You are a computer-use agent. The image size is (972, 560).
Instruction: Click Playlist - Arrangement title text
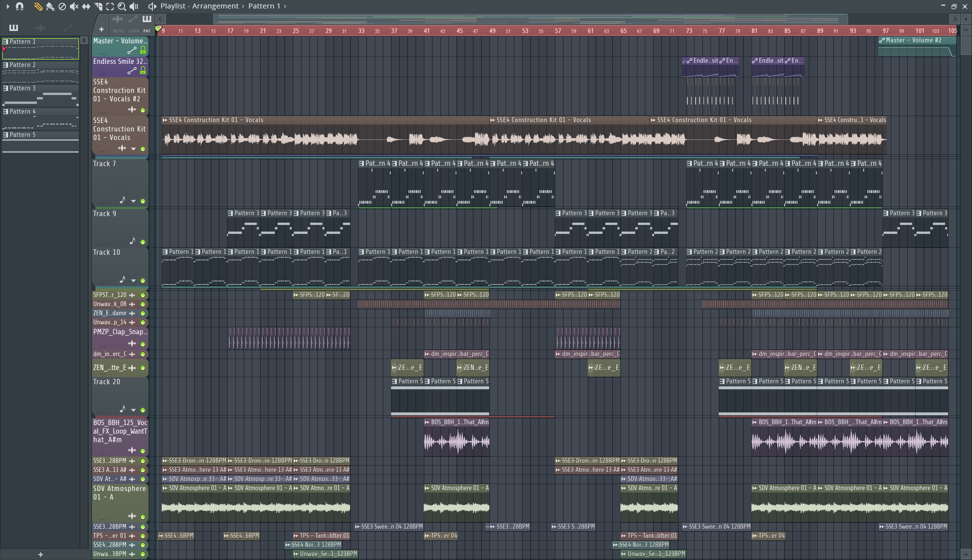(200, 6)
